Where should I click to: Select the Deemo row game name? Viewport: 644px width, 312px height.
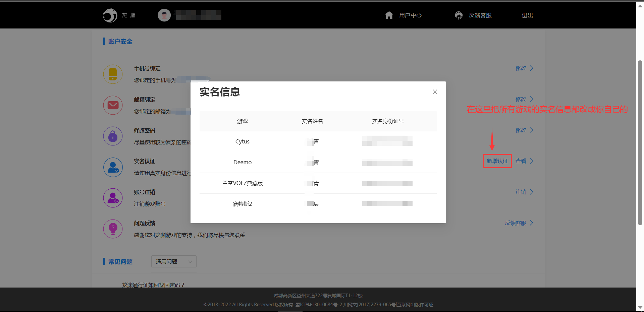(x=243, y=162)
